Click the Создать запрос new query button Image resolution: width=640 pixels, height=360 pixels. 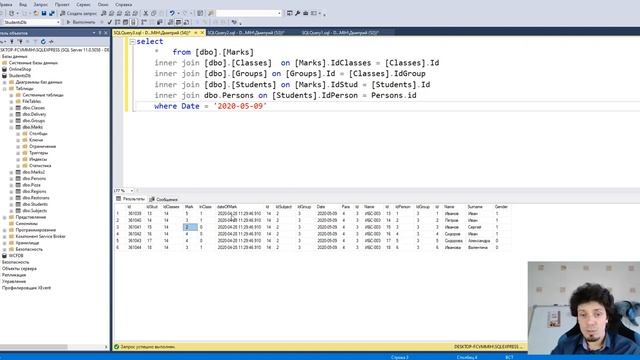pyautogui.click(x=78, y=13)
